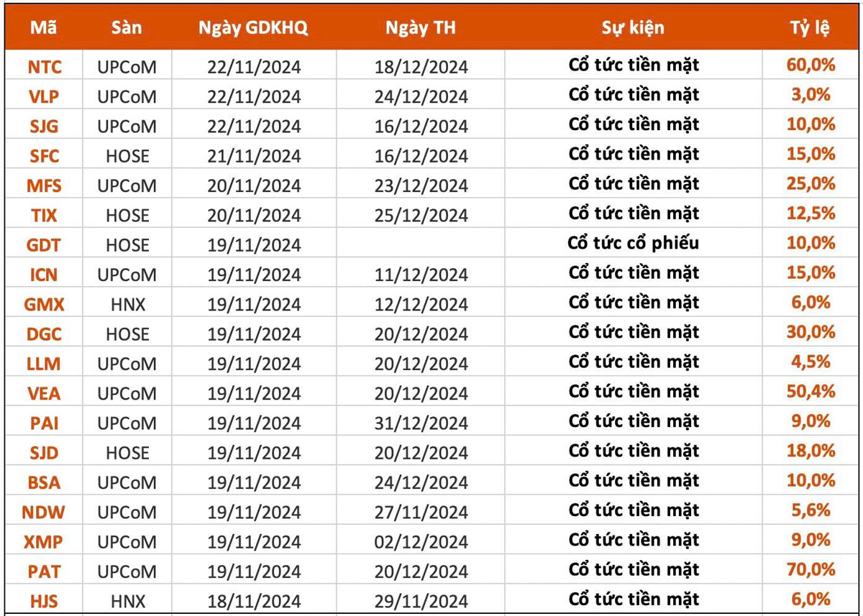
Task: Open the NTC stock code
Action: [45, 67]
